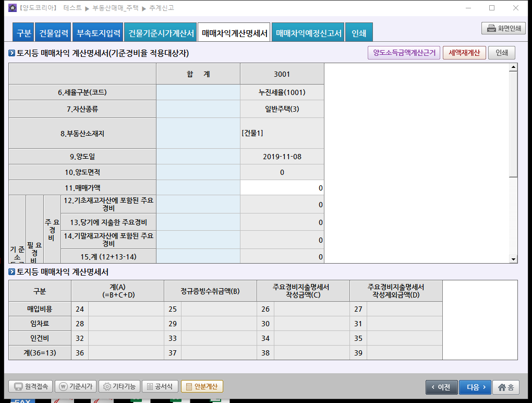Go to the 인쇄 tab

pos(359,32)
